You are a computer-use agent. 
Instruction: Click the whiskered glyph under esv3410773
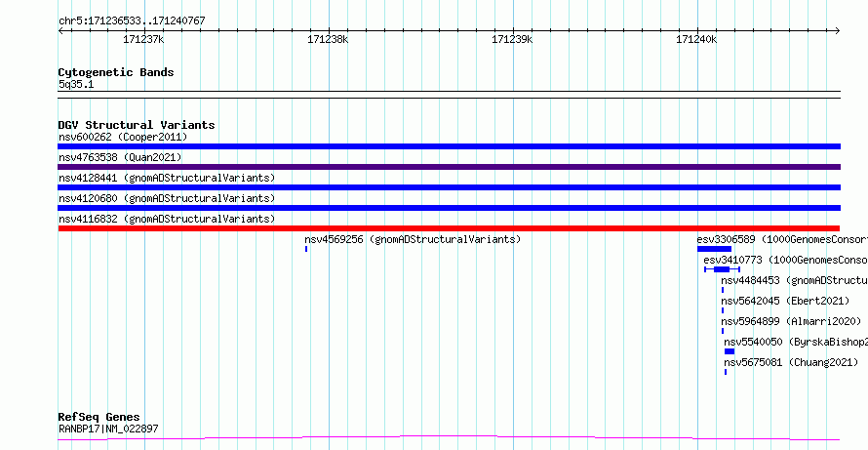(x=722, y=269)
